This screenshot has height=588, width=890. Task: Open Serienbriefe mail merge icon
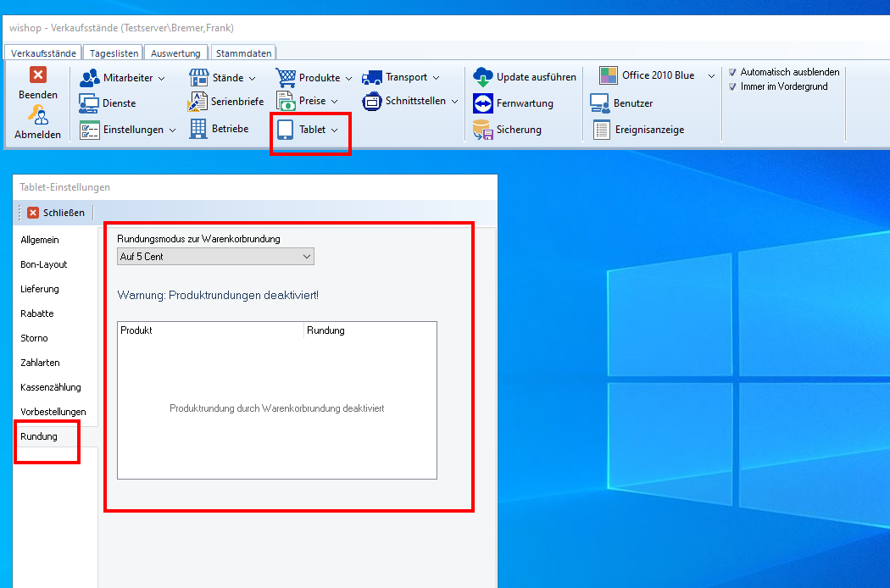pos(197,103)
